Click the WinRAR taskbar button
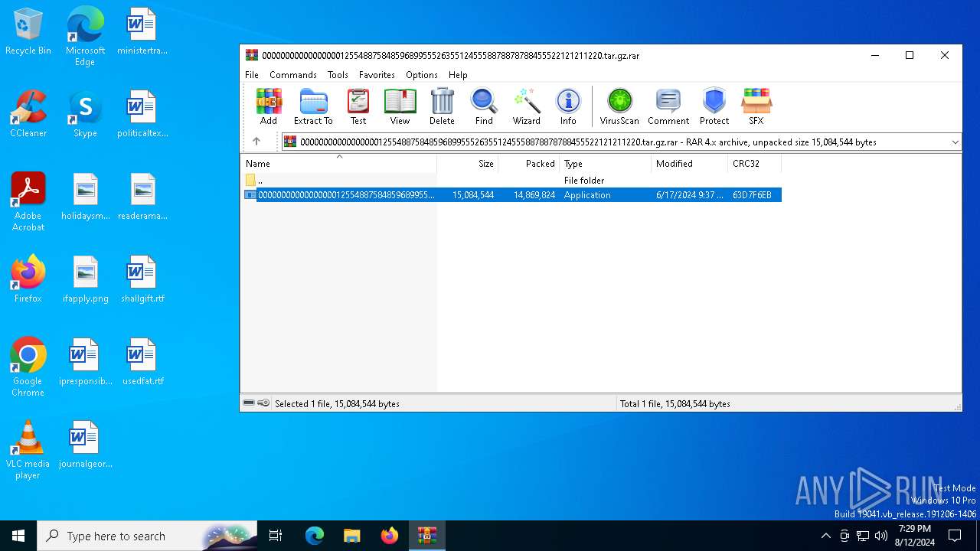Image resolution: width=980 pixels, height=551 pixels. 427,536
